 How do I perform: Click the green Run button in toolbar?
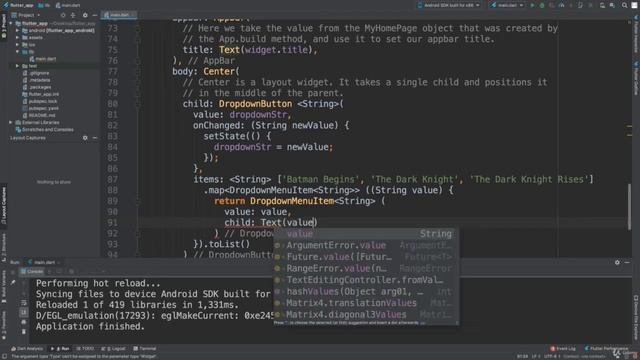pos(532,5)
